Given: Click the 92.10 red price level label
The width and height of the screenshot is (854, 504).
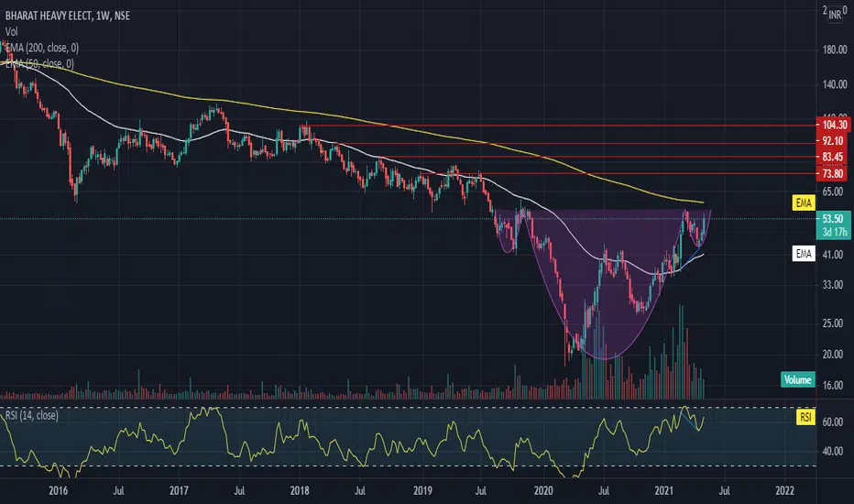Looking at the screenshot, I should coord(833,140).
